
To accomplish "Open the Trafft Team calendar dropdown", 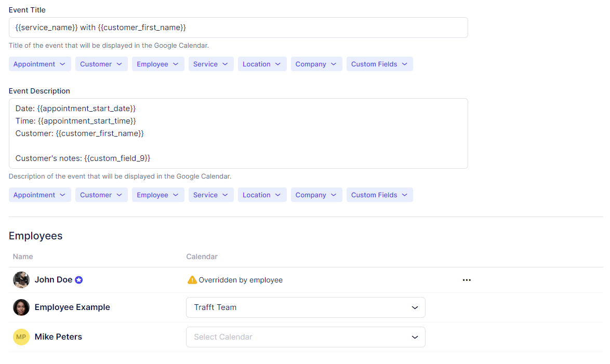I will click(306, 307).
